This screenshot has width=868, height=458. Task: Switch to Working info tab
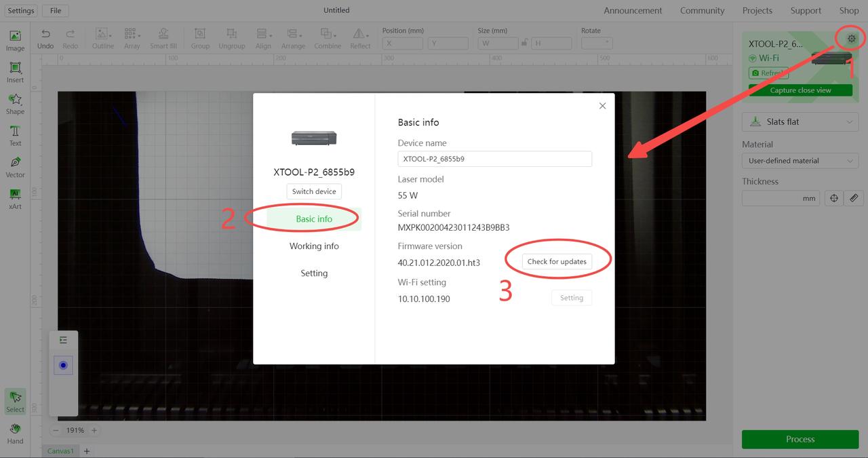coord(314,246)
